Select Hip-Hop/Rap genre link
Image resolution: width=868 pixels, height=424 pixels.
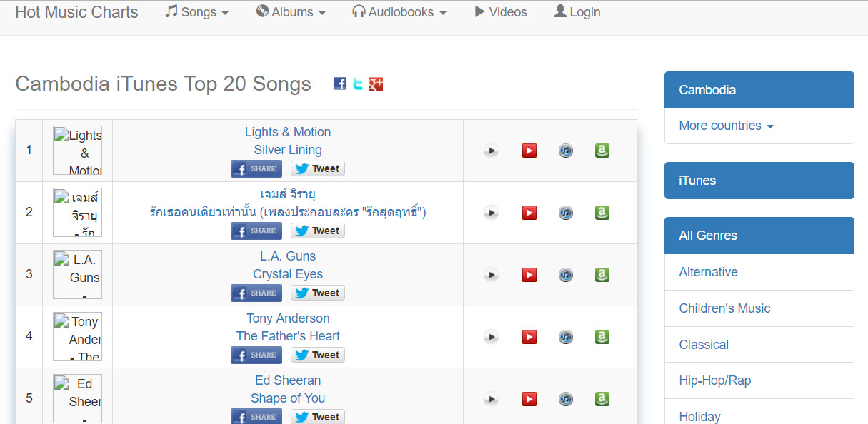pos(714,380)
